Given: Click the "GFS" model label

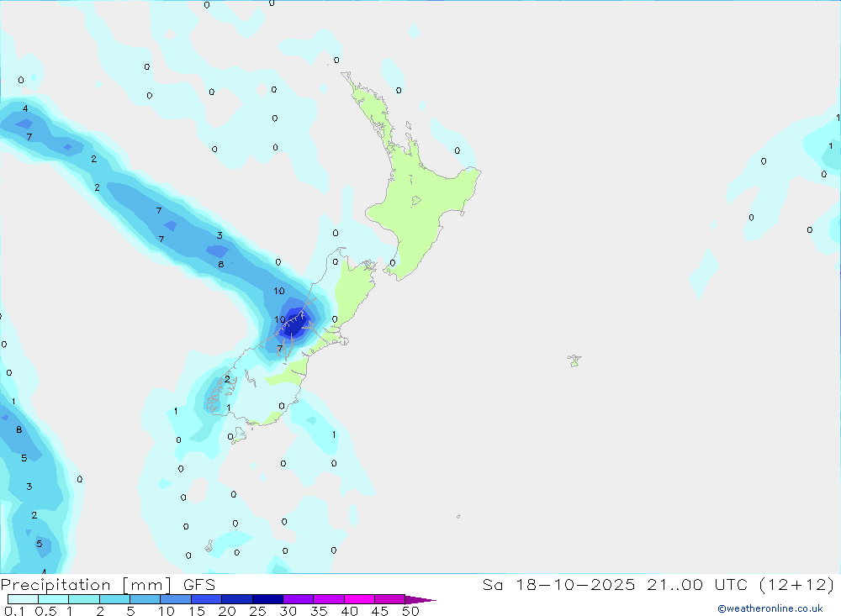Looking at the screenshot, I should (199, 584).
